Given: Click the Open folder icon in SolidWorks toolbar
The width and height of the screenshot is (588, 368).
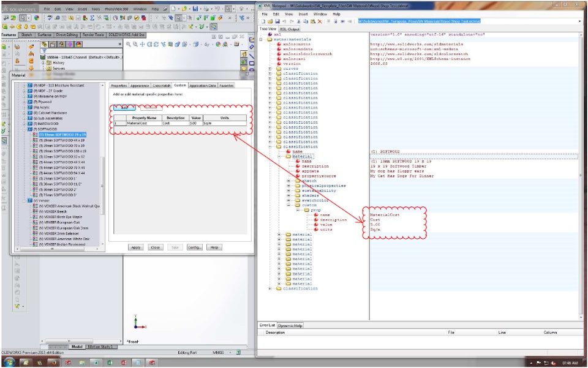Looking at the screenshot, I should (184, 9).
